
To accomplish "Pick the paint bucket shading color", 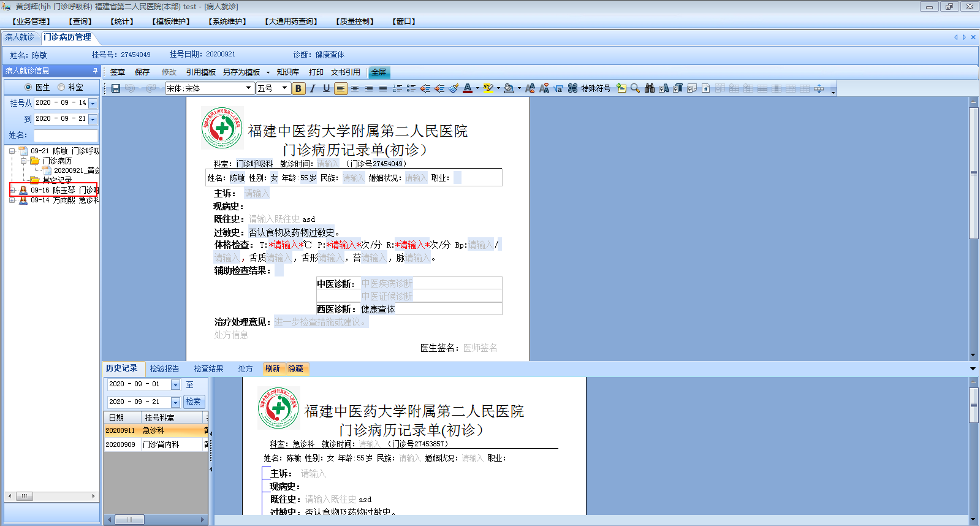I will point(509,88).
